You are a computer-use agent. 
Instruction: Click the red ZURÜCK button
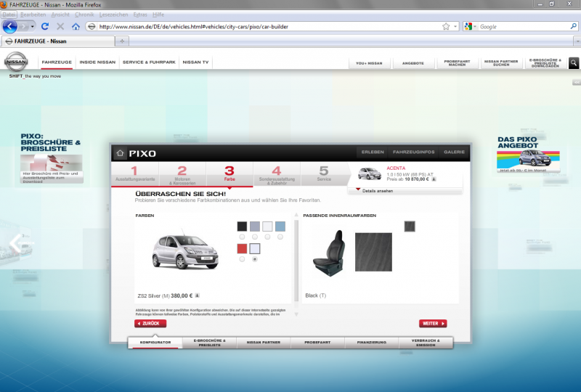[150, 324]
